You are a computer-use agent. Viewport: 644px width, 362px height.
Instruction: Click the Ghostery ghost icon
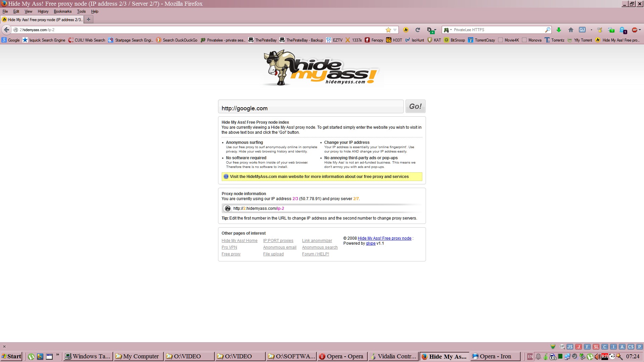point(622,30)
